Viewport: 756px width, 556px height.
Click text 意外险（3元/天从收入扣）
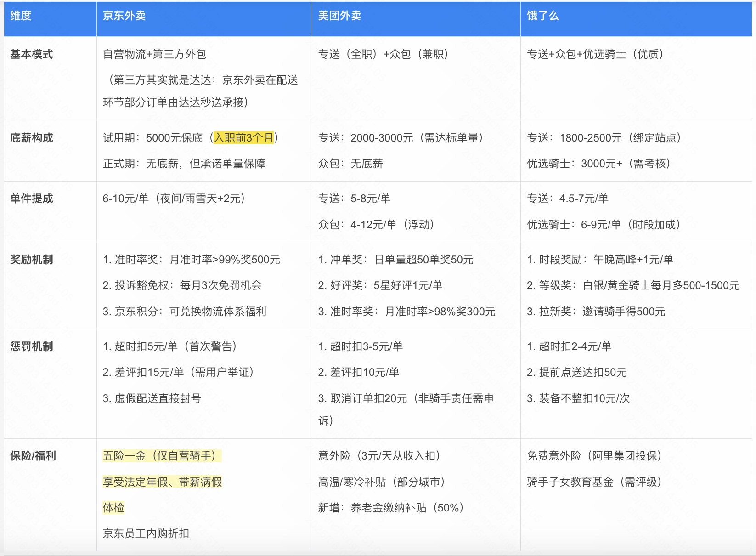380,456
